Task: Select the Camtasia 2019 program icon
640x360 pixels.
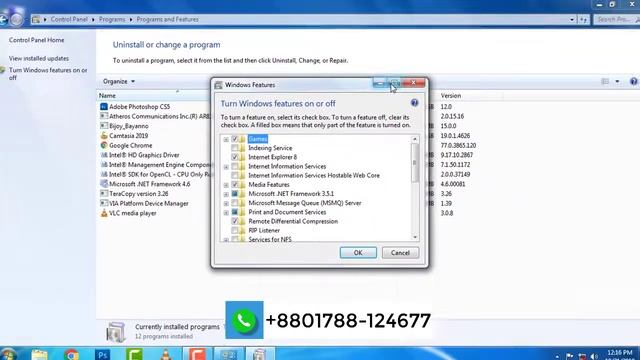Action: 104,136
